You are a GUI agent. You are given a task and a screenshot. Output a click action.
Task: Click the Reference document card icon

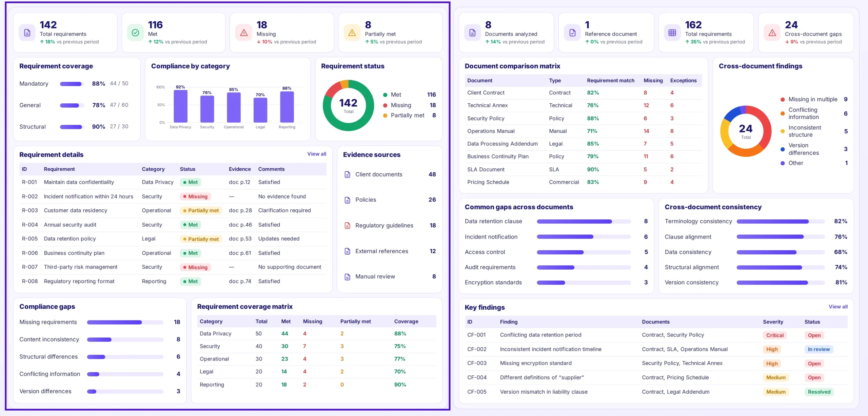(572, 33)
